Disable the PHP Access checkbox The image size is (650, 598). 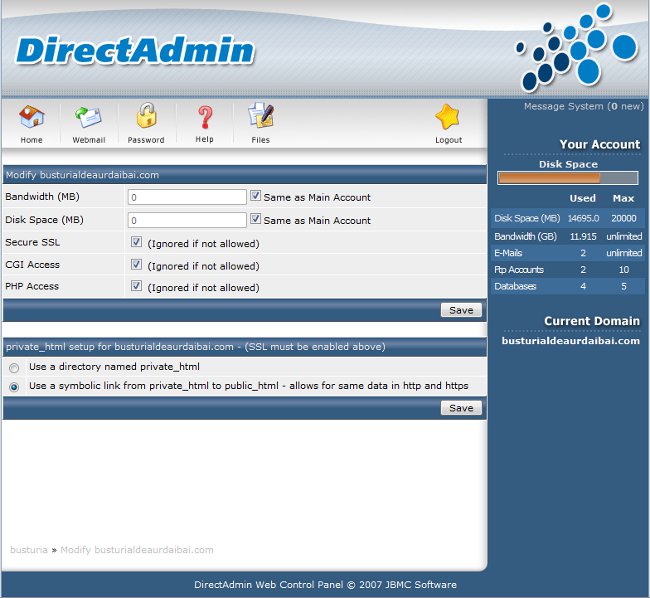click(x=136, y=286)
